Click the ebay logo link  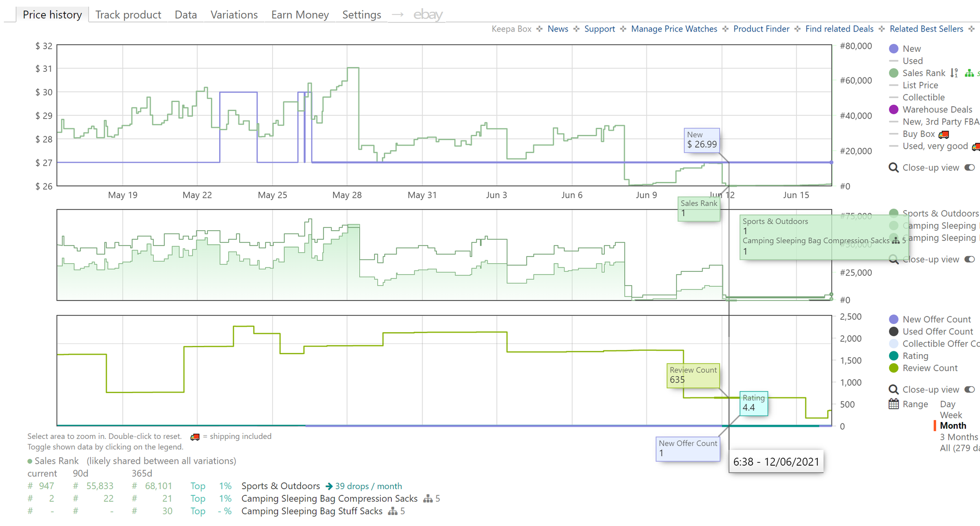pyautogui.click(x=428, y=15)
